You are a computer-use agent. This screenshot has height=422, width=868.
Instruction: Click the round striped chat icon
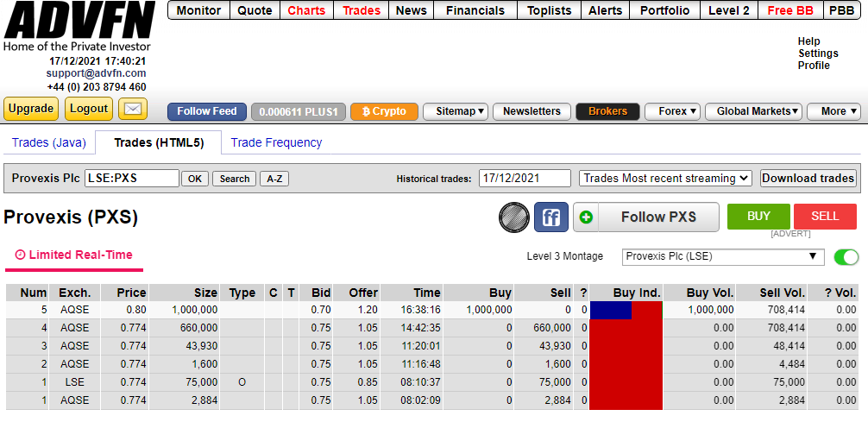tap(513, 217)
